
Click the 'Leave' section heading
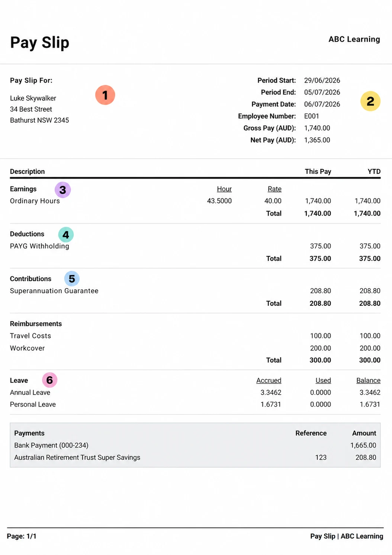[19, 381]
